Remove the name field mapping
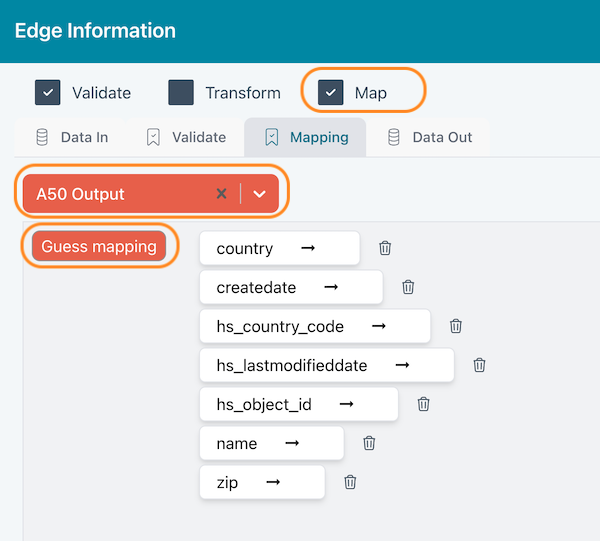Screen dimensions: 600x541 click(x=369, y=443)
